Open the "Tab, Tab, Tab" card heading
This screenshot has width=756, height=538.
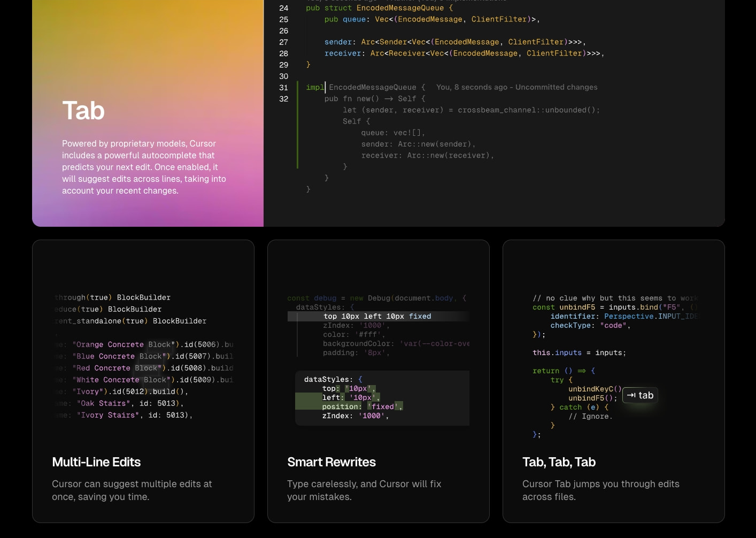click(559, 462)
